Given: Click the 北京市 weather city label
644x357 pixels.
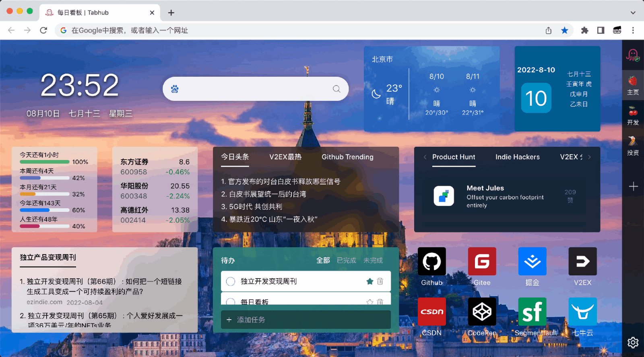Looking at the screenshot, I should tap(382, 59).
